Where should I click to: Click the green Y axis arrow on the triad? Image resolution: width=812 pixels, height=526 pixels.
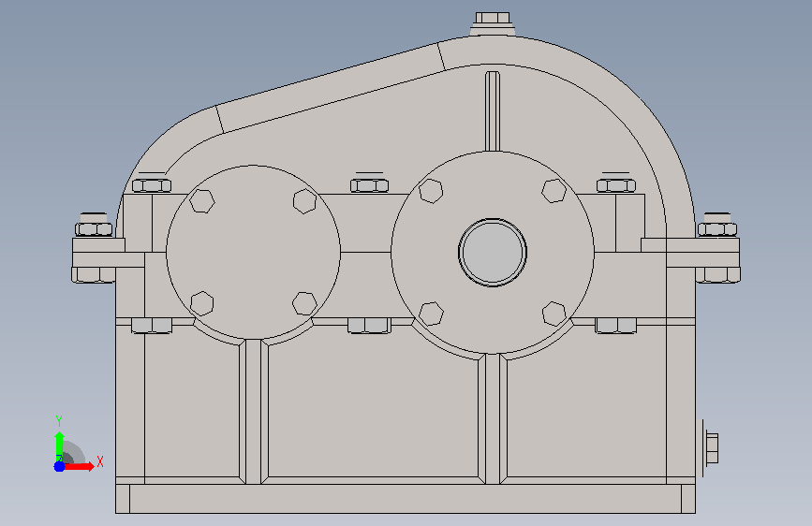[x=59, y=446]
